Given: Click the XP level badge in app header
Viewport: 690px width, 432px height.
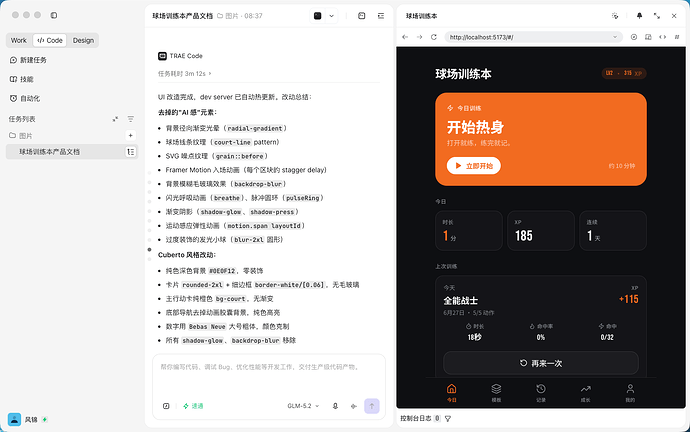Looking at the screenshot, I should (624, 73).
